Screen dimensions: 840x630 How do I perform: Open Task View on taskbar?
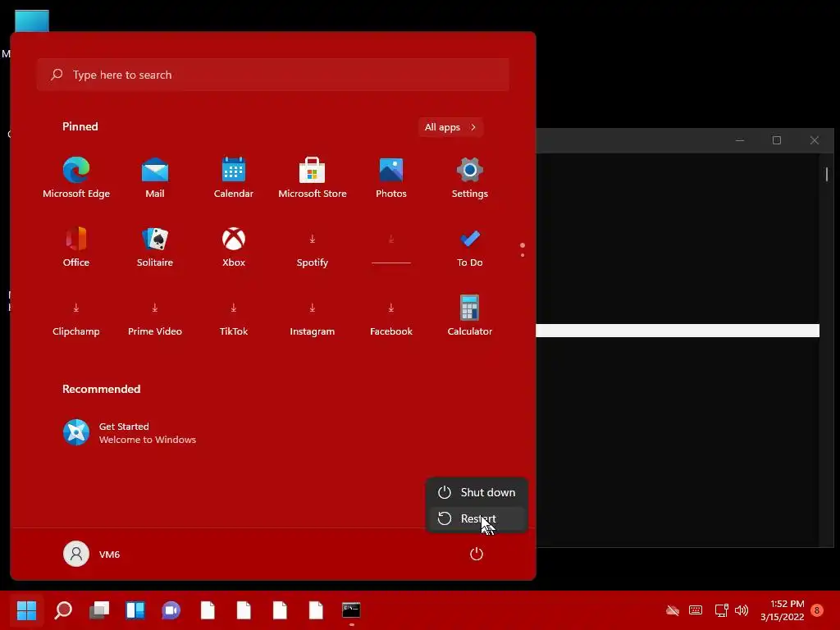click(x=99, y=609)
